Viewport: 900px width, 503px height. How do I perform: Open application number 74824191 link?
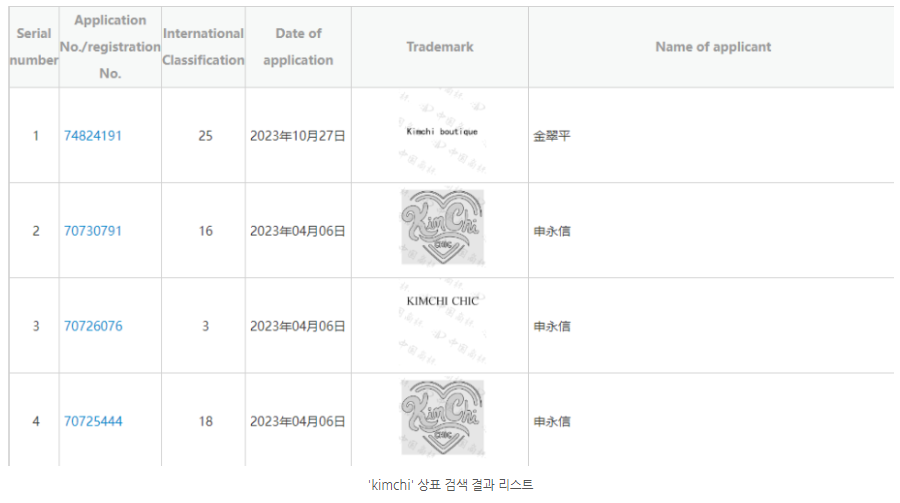coord(92,136)
